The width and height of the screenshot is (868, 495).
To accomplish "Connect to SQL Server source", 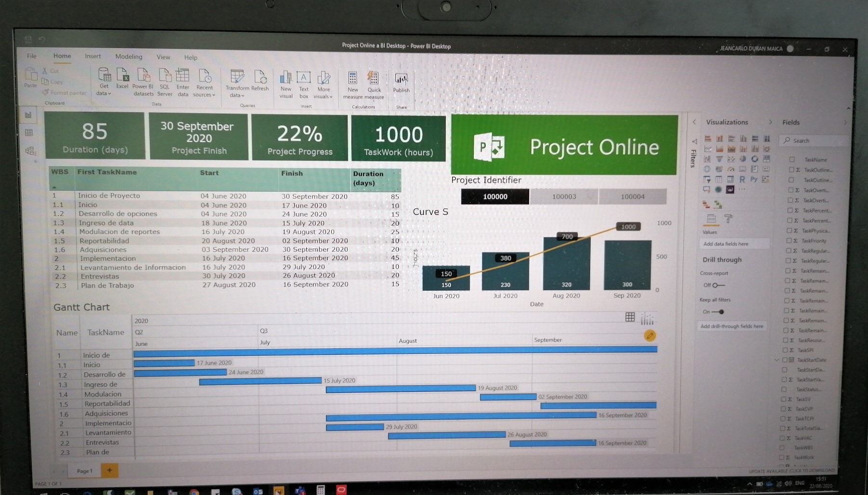I will point(165,82).
